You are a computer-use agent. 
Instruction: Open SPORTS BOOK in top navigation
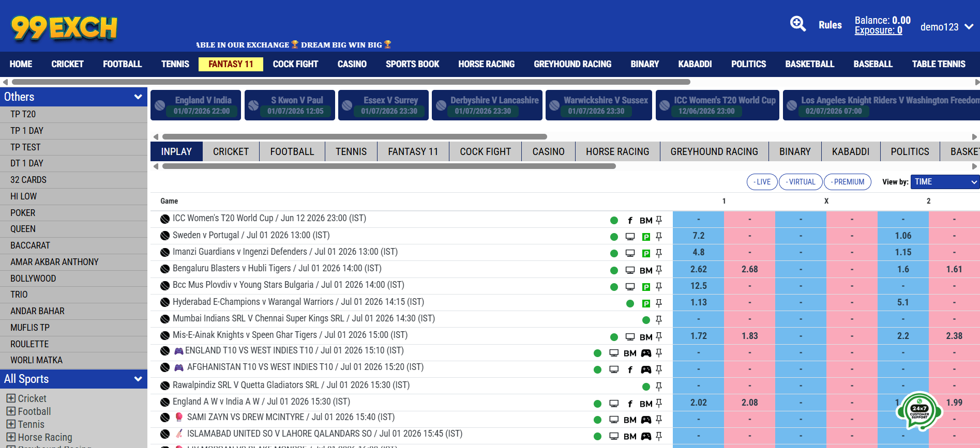click(x=412, y=64)
